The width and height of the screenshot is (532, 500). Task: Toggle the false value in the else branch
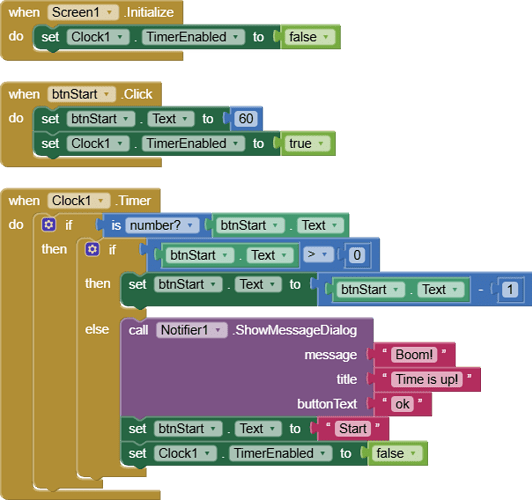click(396, 454)
